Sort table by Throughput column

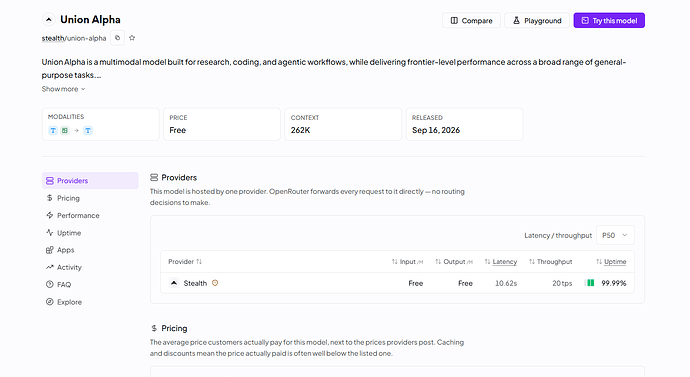pos(551,261)
